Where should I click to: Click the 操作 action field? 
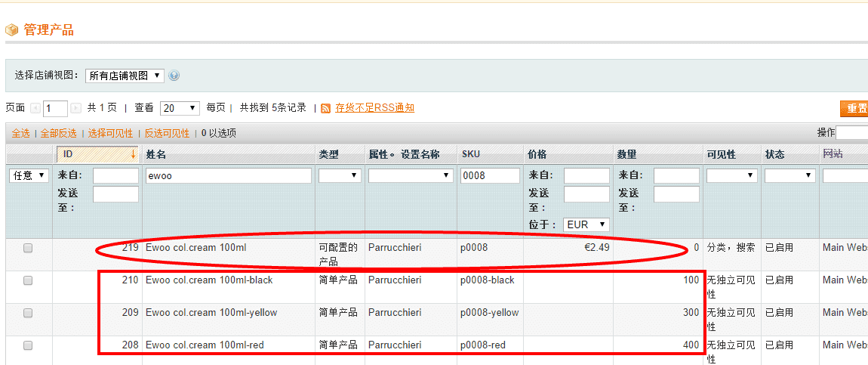tap(852, 133)
